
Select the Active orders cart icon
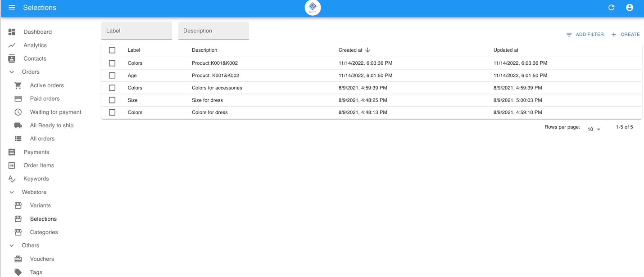[18, 85]
